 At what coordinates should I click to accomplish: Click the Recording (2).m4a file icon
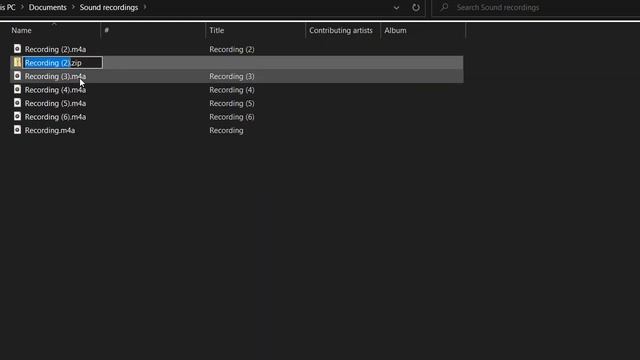(x=17, y=49)
